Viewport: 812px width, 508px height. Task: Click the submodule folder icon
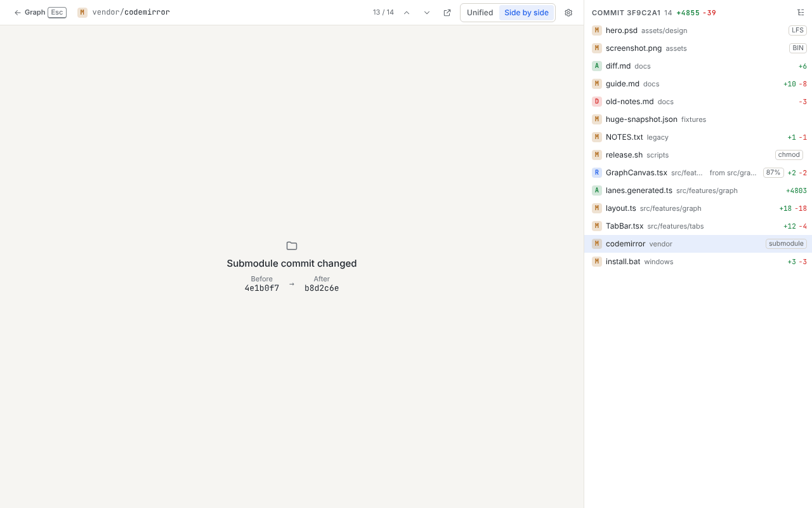[x=292, y=246]
